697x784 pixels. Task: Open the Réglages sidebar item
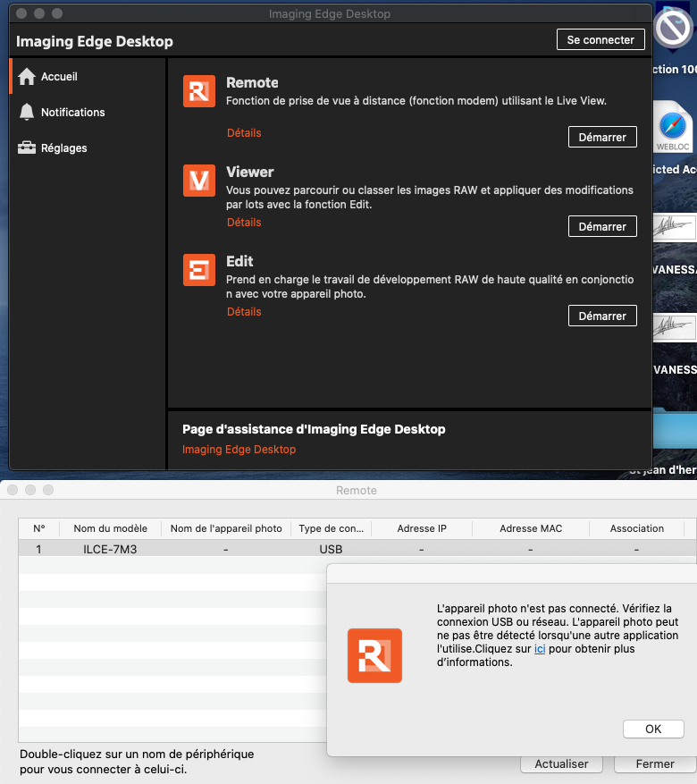(88, 148)
